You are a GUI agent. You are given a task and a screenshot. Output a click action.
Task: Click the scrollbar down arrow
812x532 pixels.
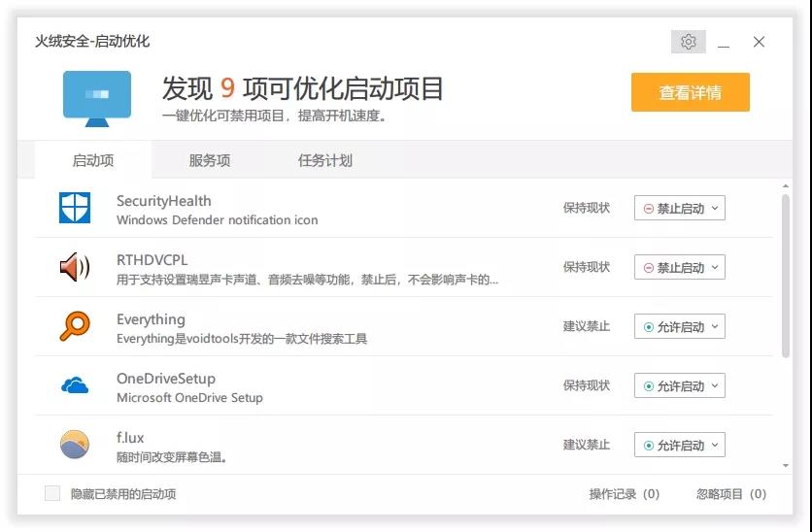(786, 465)
